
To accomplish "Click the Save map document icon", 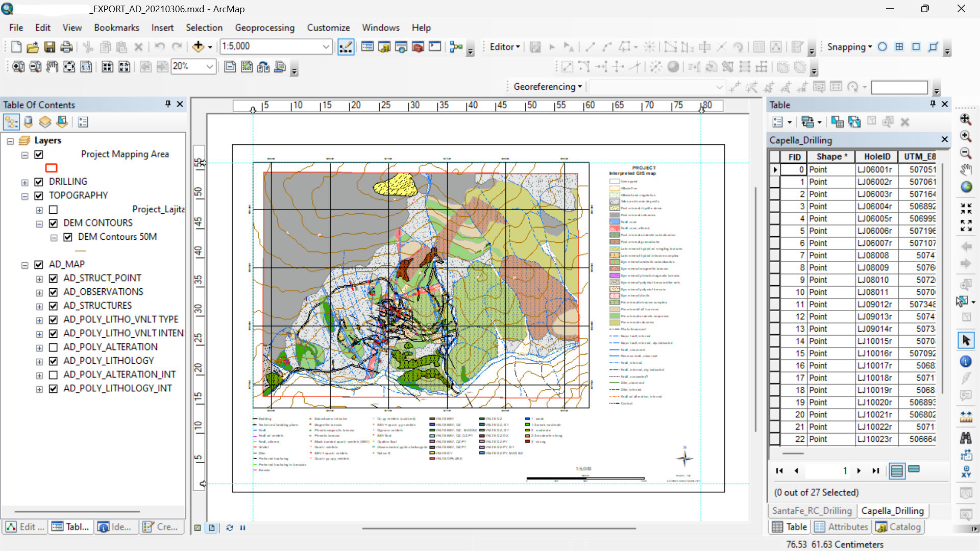I will [x=50, y=47].
